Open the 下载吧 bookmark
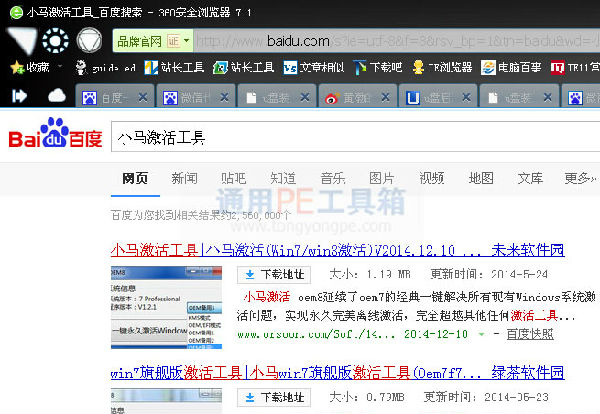This screenshot has height=414, width=600. (x=377, y=68)
